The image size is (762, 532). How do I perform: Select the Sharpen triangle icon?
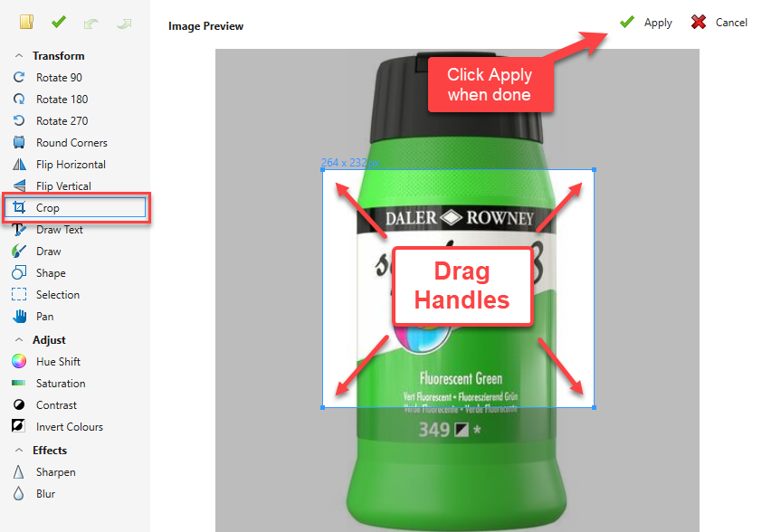19,471
